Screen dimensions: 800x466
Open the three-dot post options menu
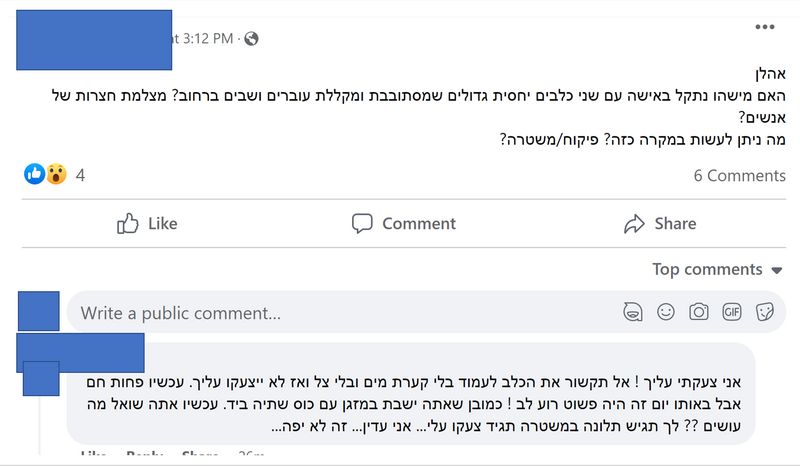point(764,27)
